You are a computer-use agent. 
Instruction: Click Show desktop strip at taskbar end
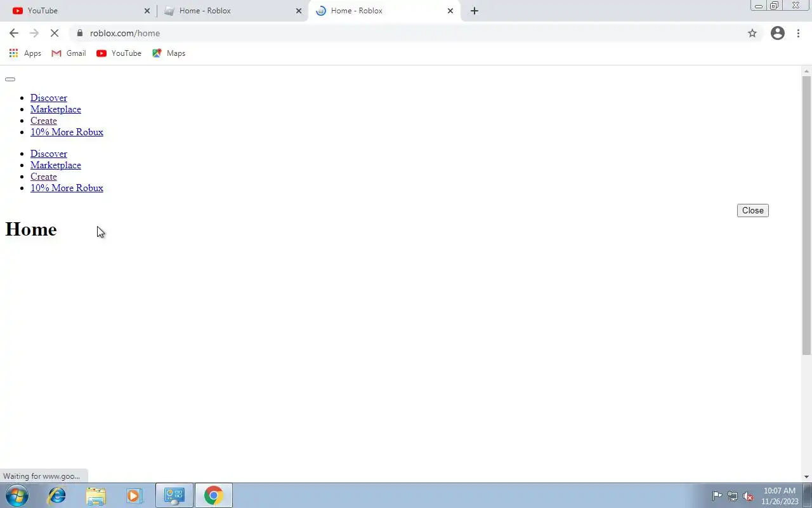tap(808, 496)
